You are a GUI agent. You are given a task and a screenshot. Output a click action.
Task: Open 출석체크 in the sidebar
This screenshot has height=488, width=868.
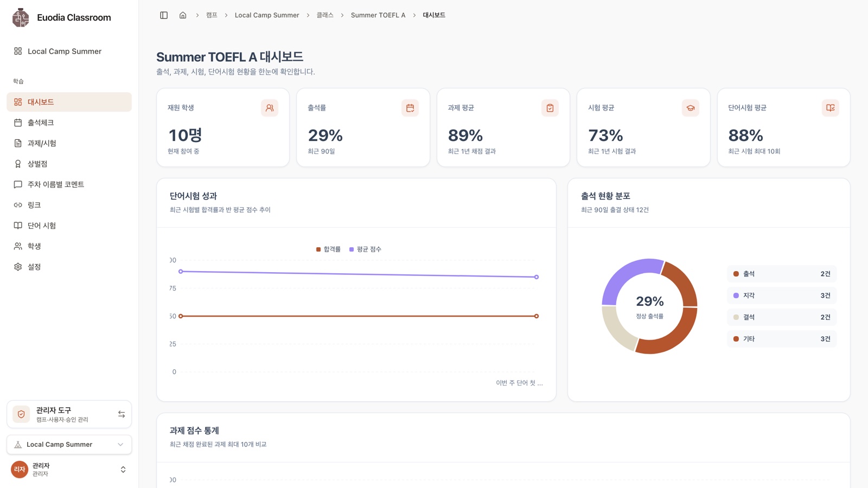click(69, 123)
